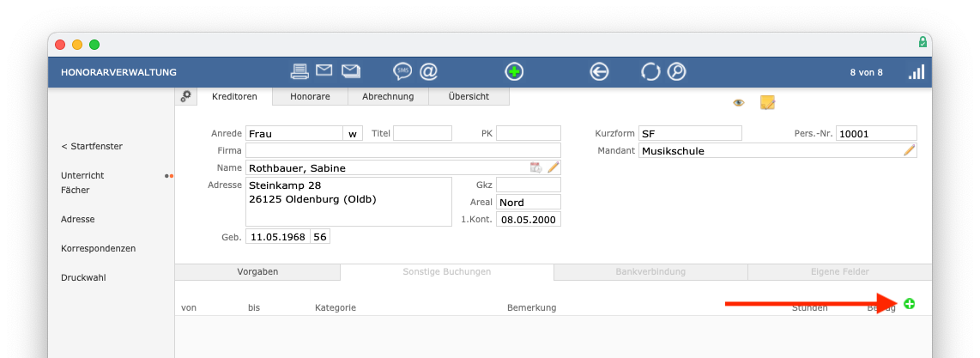Click the Pers.-Nr. field 10001
This screenshot has width=980, height=358.
click(876, 133)
